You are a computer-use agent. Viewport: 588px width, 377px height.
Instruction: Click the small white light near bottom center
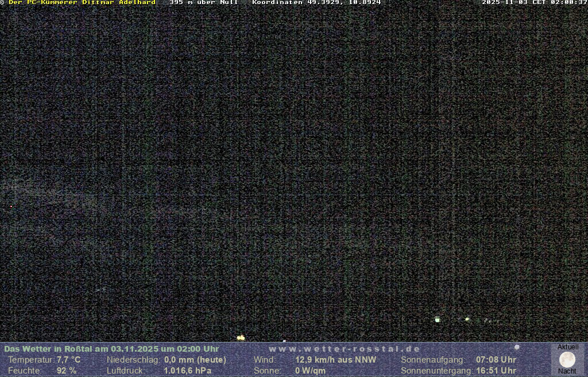284,341
